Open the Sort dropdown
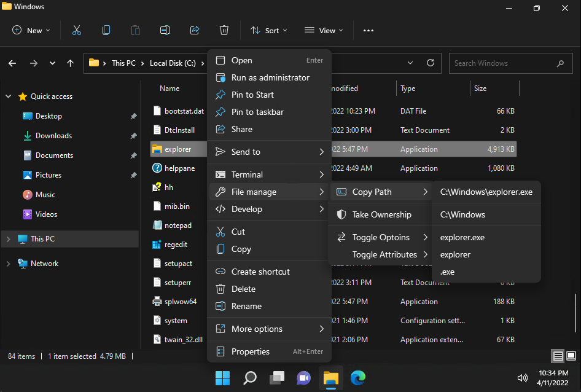 pos(268,30)
